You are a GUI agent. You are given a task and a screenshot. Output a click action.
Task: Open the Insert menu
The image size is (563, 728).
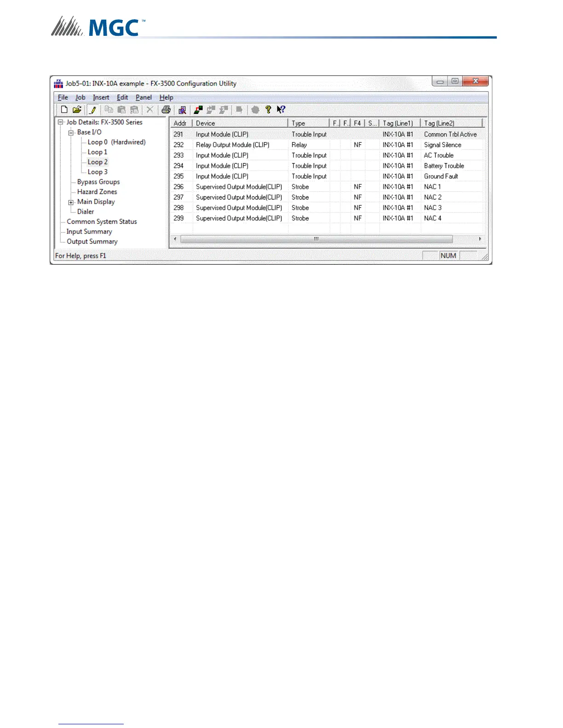[x=101, y=97]
